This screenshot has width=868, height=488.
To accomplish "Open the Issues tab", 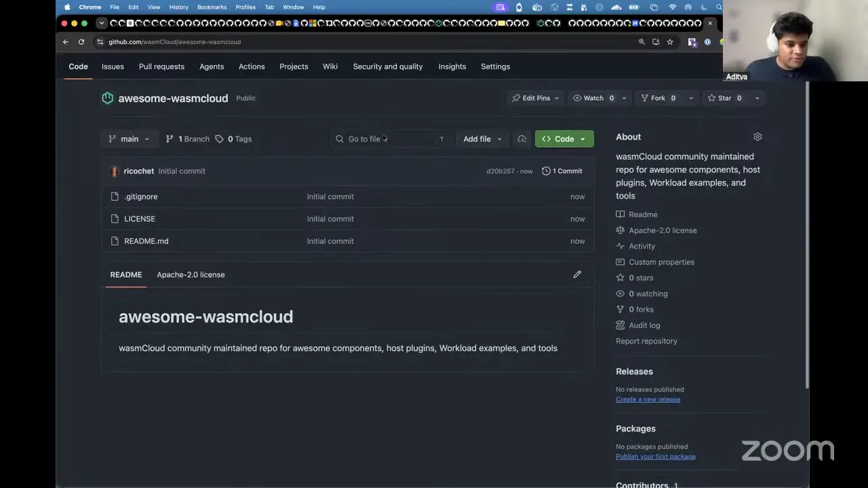I will click(113, 66).
